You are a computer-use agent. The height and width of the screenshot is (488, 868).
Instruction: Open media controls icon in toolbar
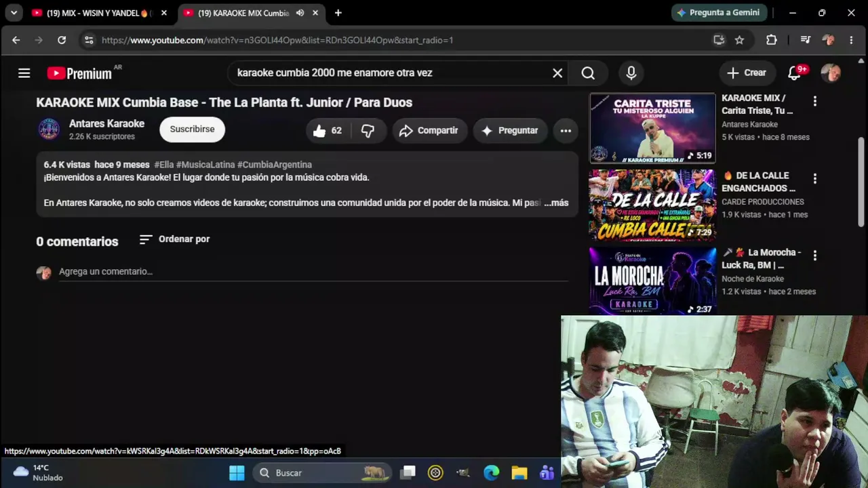coord(805,40)
